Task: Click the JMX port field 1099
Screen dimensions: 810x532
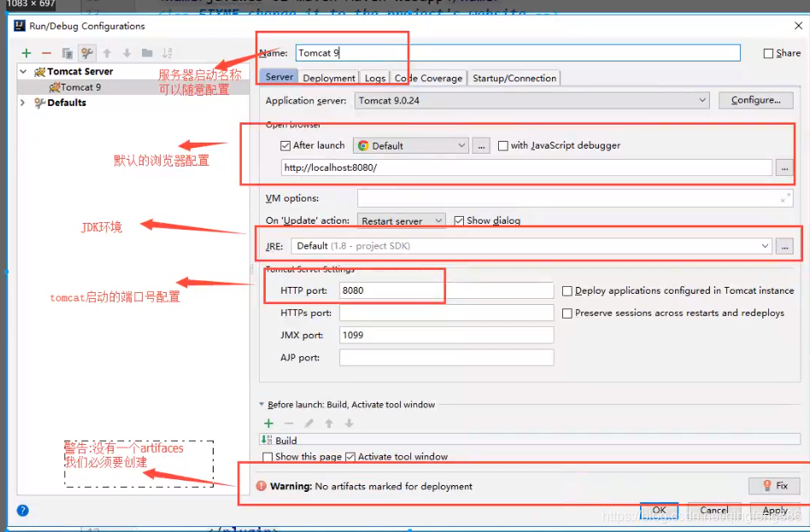Action: pyautogui.click(x=446, y=335)
